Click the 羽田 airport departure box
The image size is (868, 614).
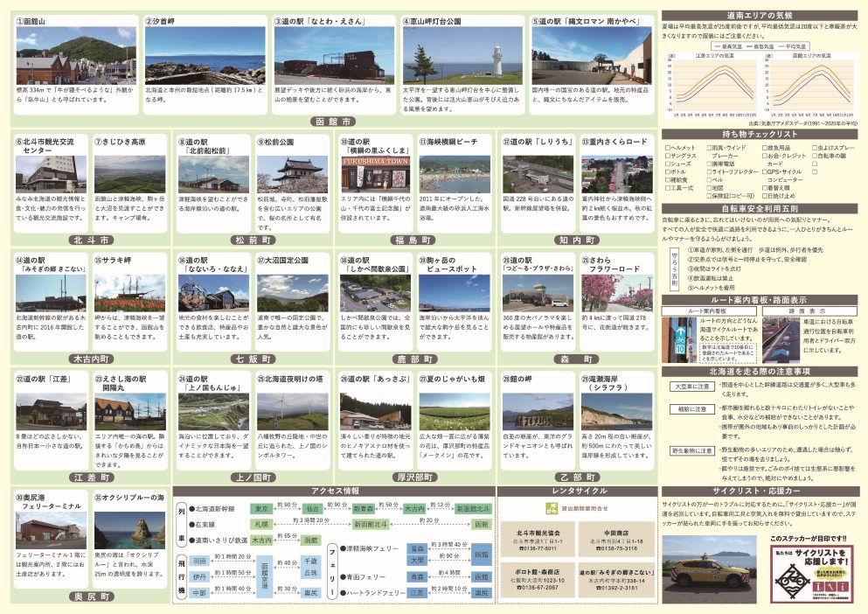point(200,559)
